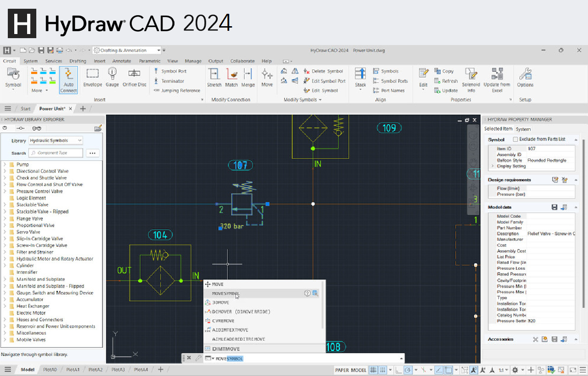Expand the Pump library folder
Image resolution: width=588 pixels, height=376 pixels.
point(5,164)
